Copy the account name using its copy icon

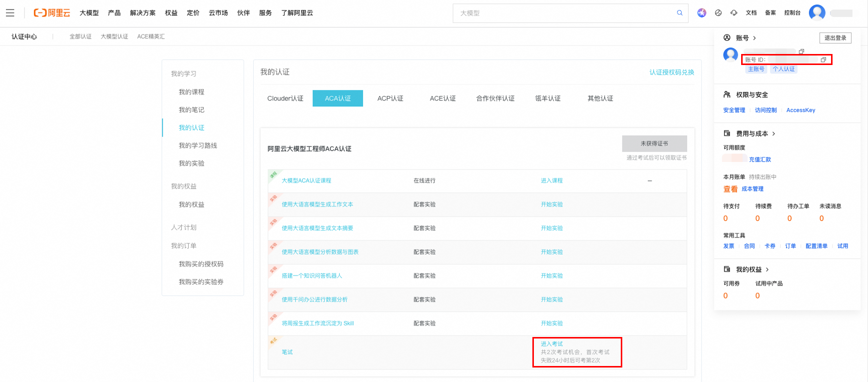click(802, 51)
